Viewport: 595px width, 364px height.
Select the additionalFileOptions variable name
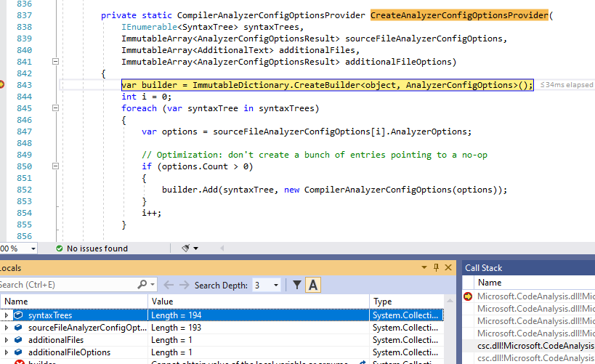pyautogui.click(x=69, y=352)
